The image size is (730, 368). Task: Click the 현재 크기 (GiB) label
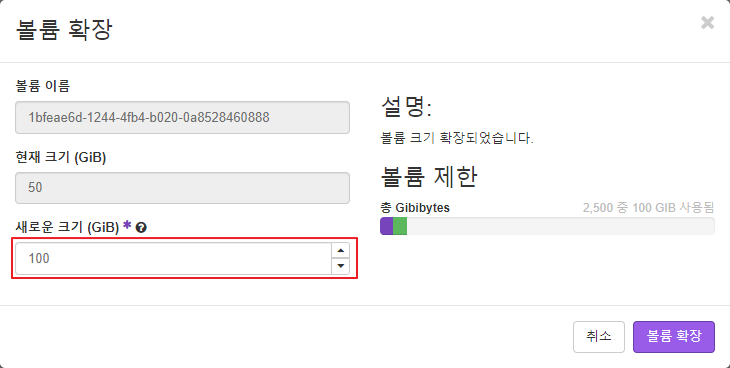tap(61, 157)
